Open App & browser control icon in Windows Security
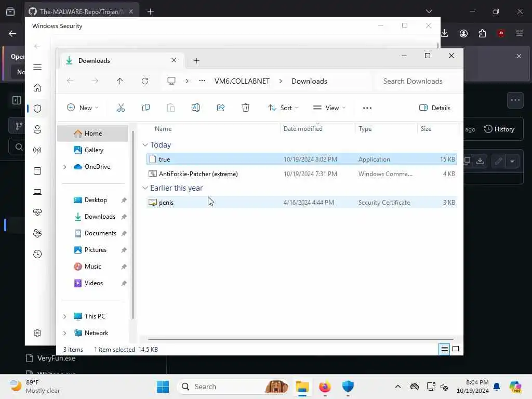532x399 pixels. click(37, 170)
